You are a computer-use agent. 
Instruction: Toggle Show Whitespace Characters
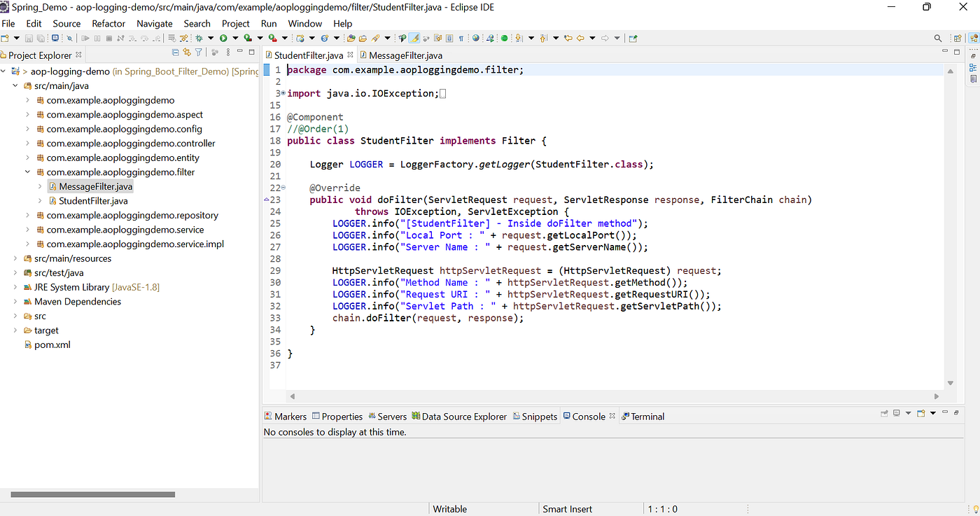460,39
